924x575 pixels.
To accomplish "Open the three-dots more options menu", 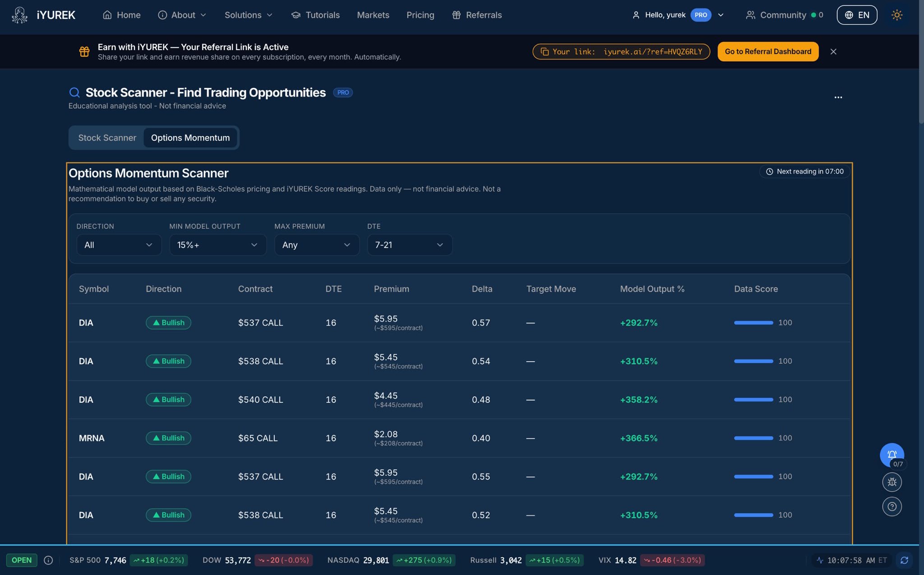I will (x=838, y=97).
